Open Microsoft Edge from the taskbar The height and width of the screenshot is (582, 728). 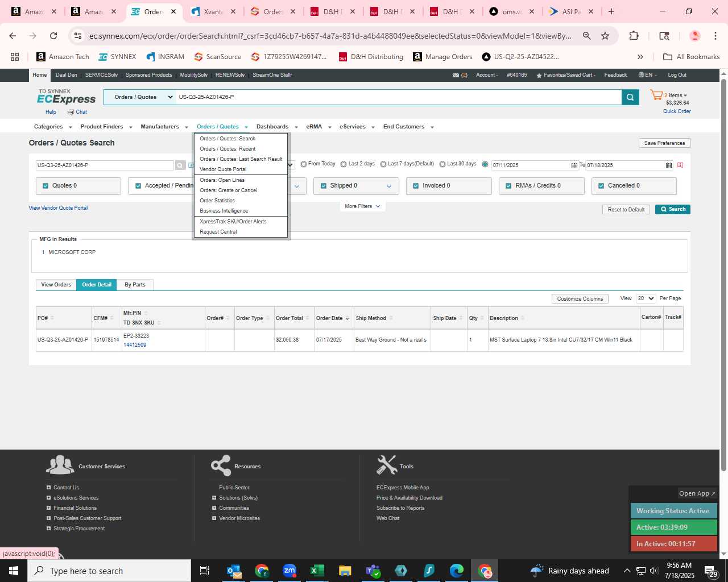[x=457, y=571]
